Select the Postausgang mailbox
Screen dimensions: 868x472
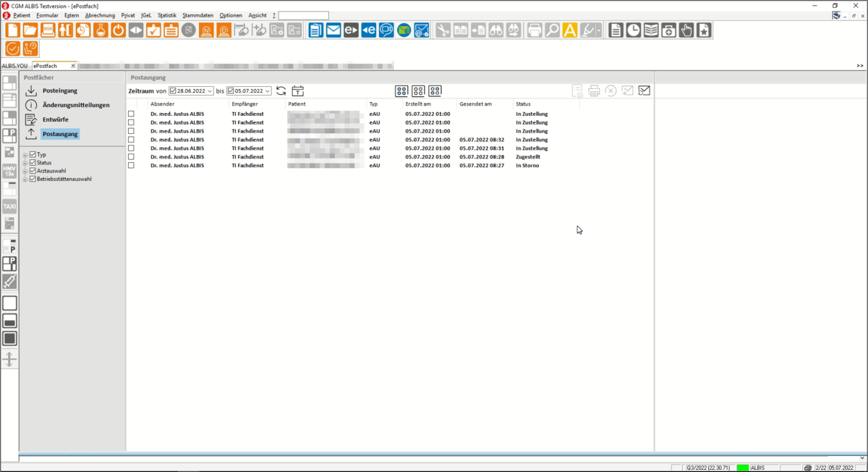60,134
